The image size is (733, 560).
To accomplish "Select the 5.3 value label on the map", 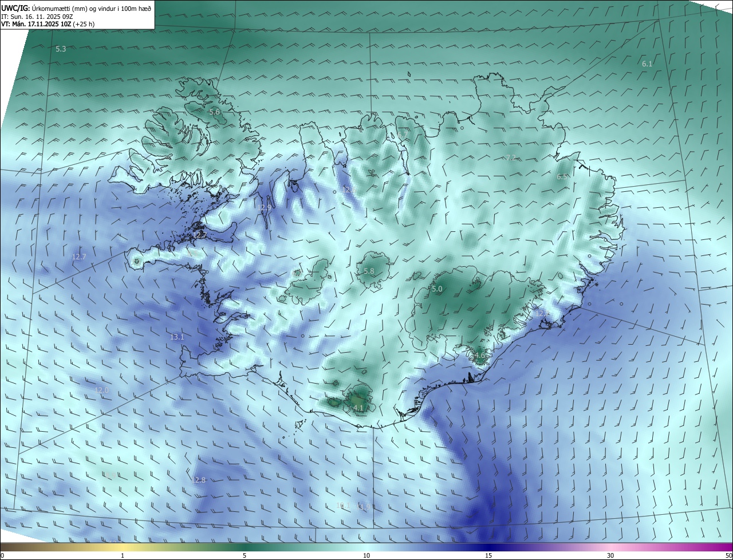I will (x=61, y=49).
